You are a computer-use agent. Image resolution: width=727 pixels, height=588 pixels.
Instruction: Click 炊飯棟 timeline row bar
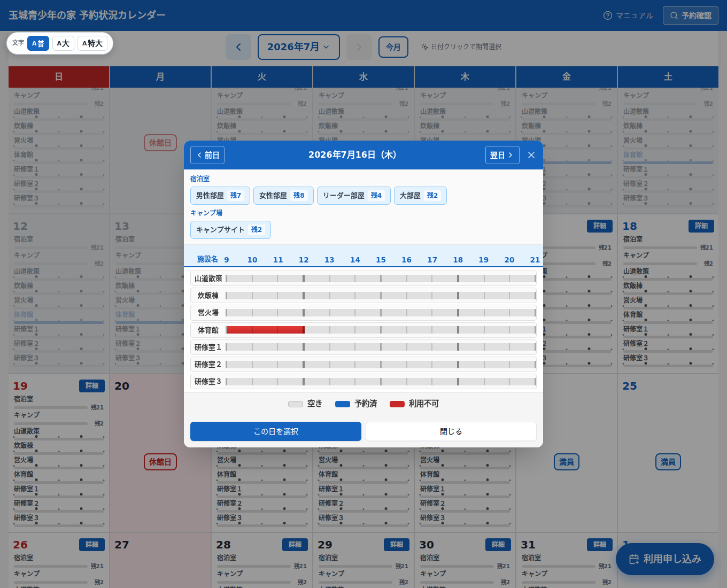(381, 296)
